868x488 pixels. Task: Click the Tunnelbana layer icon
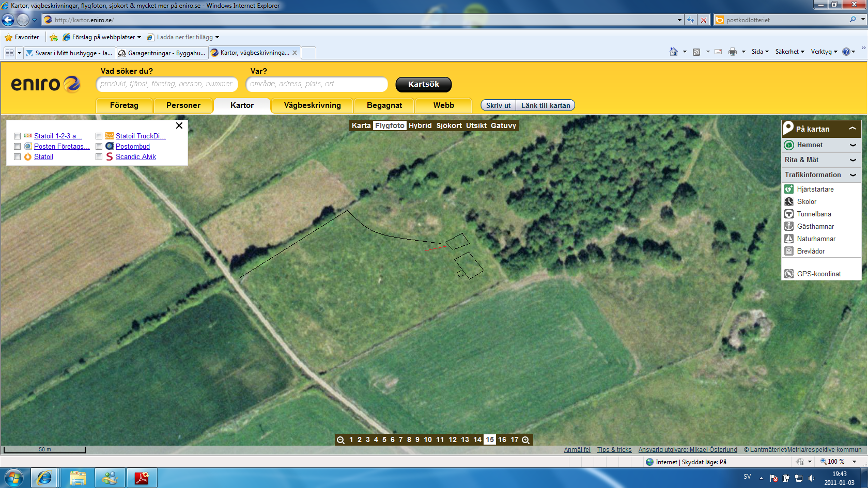point(789,214)
